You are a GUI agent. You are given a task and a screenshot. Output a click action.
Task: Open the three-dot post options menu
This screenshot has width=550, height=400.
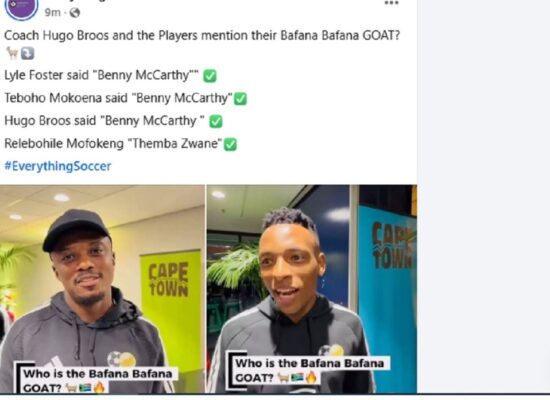pos(391,3)
